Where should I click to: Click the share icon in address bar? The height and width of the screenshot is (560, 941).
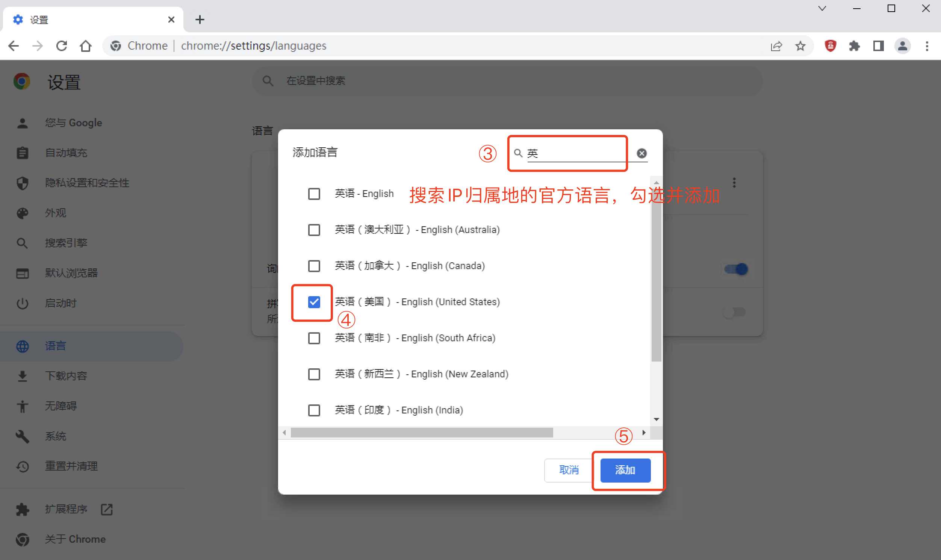(x=776, y=45)
